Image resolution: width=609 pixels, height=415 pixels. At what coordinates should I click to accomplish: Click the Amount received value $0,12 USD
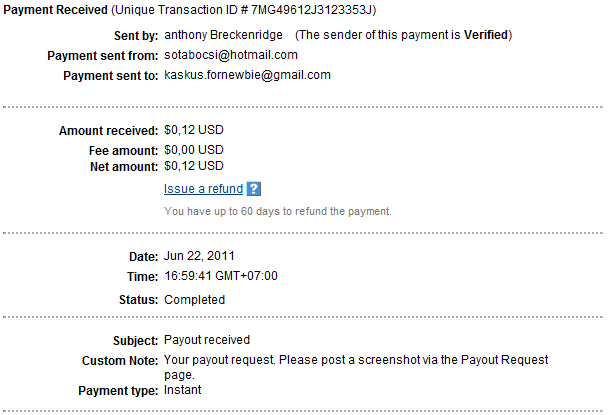pos(194,130)
